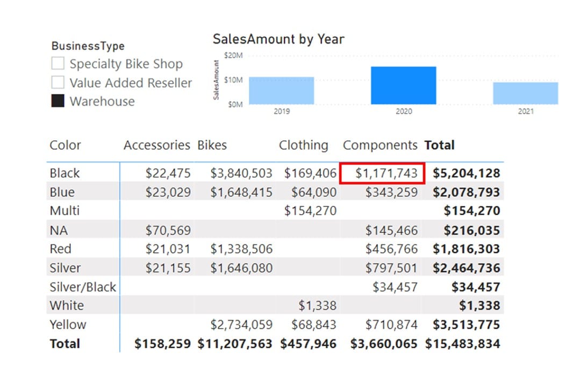This screenshot has width=588, height=381.
Task: Uncheck the Warehouse checkbox
Action: pos(58,101)
